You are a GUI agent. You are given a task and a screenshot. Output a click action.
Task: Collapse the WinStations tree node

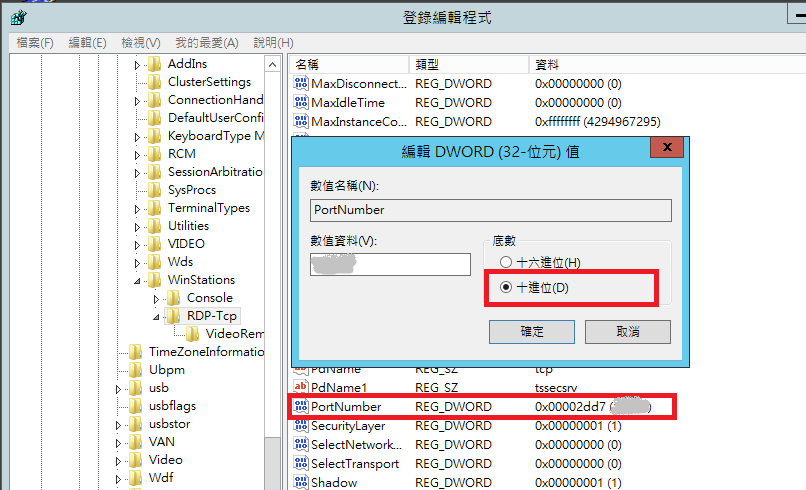(137, 281)
